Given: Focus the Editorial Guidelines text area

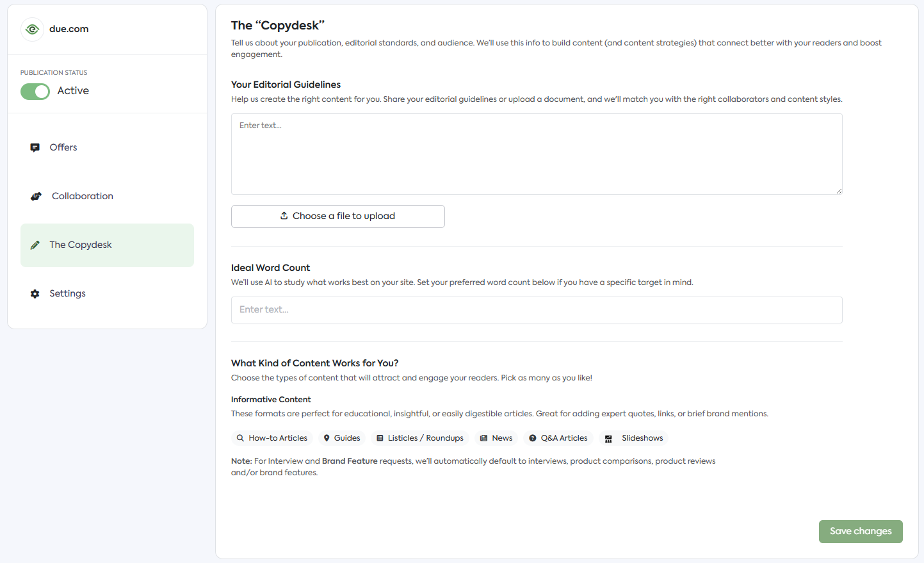Looking at the screenshot, I should pos(537,154).
